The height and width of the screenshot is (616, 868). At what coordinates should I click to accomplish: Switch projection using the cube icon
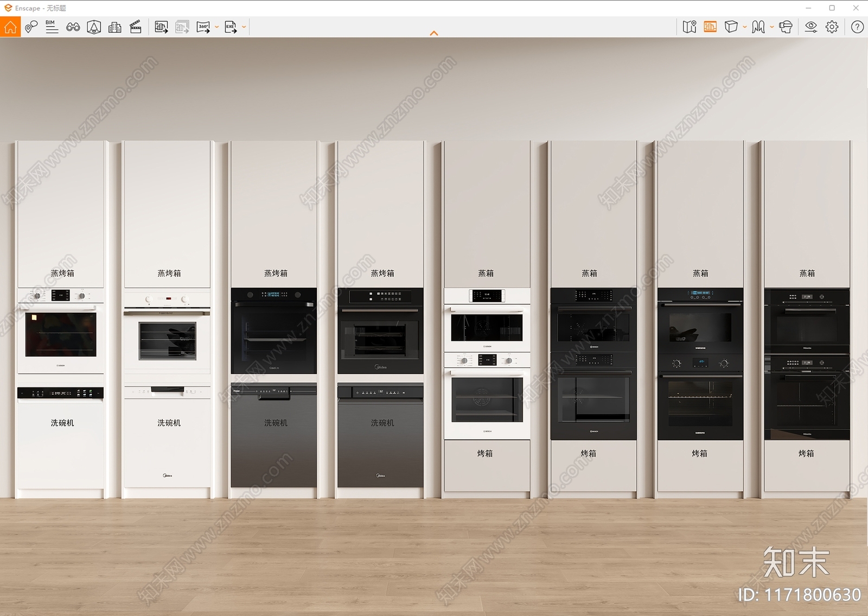731,27
